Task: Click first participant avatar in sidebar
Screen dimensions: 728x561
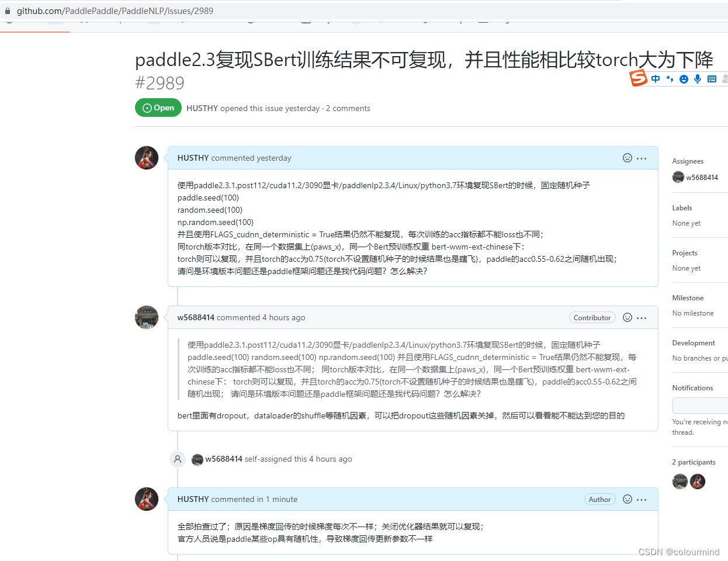Action: (x=680, y=482)
